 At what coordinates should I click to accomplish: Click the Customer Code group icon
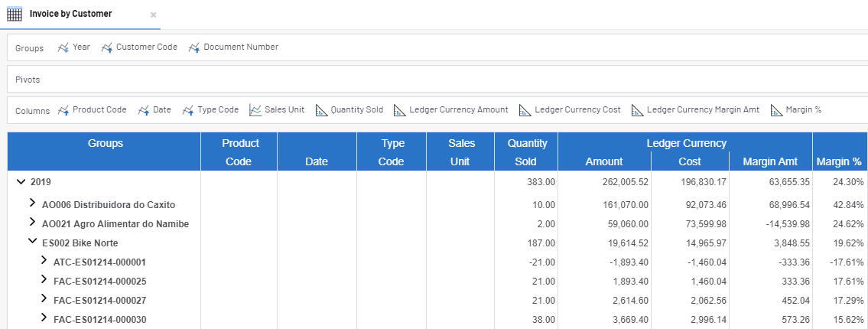point(107,47)
